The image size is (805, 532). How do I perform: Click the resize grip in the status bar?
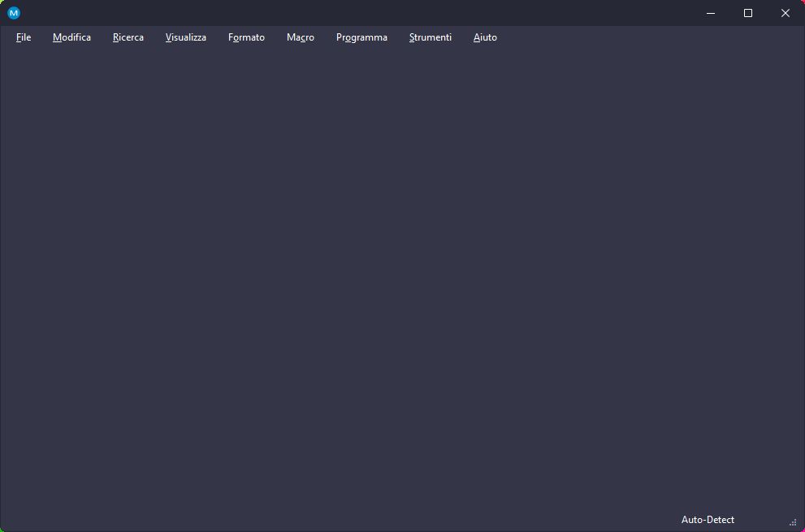point(793,522)
